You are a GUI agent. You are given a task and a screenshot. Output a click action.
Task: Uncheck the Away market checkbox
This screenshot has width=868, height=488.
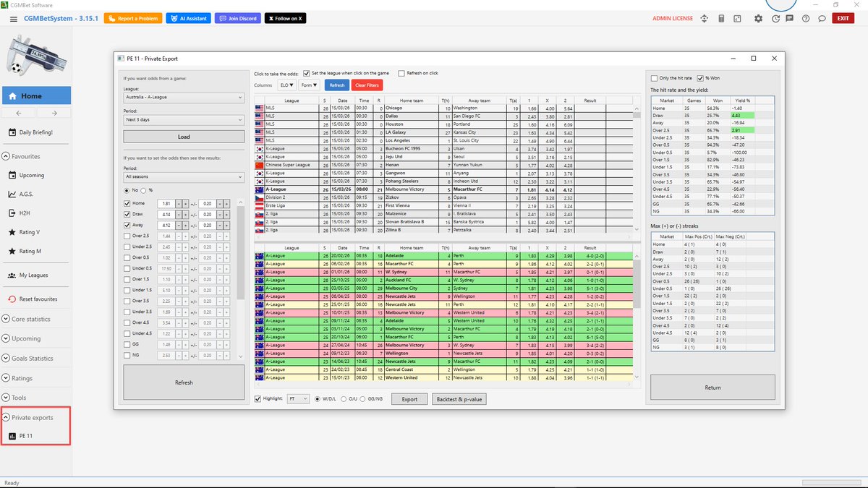click(x=127, y=226)
